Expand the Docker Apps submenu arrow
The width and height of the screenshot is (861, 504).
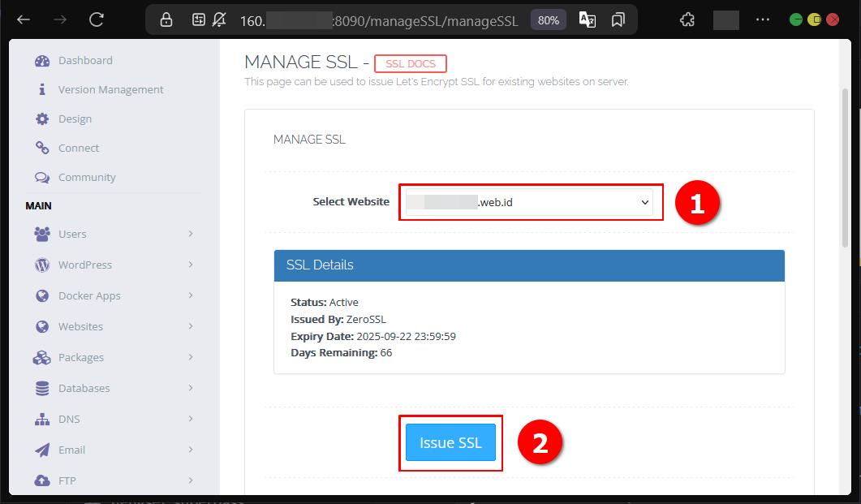(x=191, y=296)
